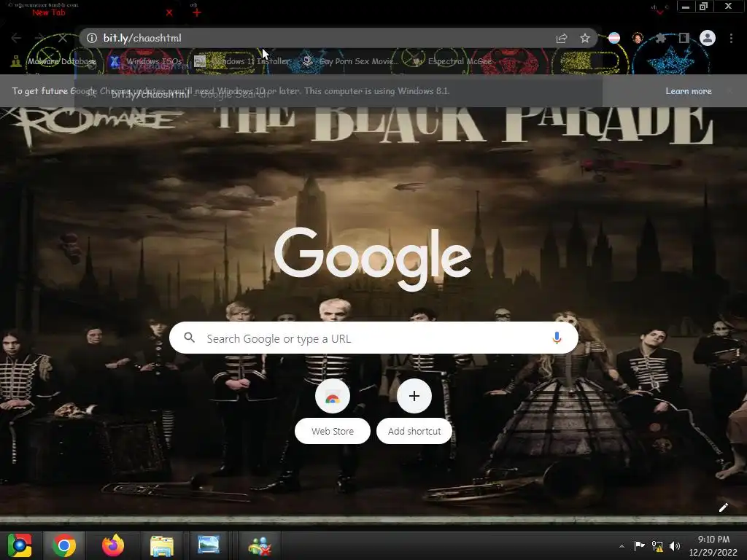Open File Explorer from the taskbar
The height and width of the screenshot is (560, 747).
click(x=162, y=545)
